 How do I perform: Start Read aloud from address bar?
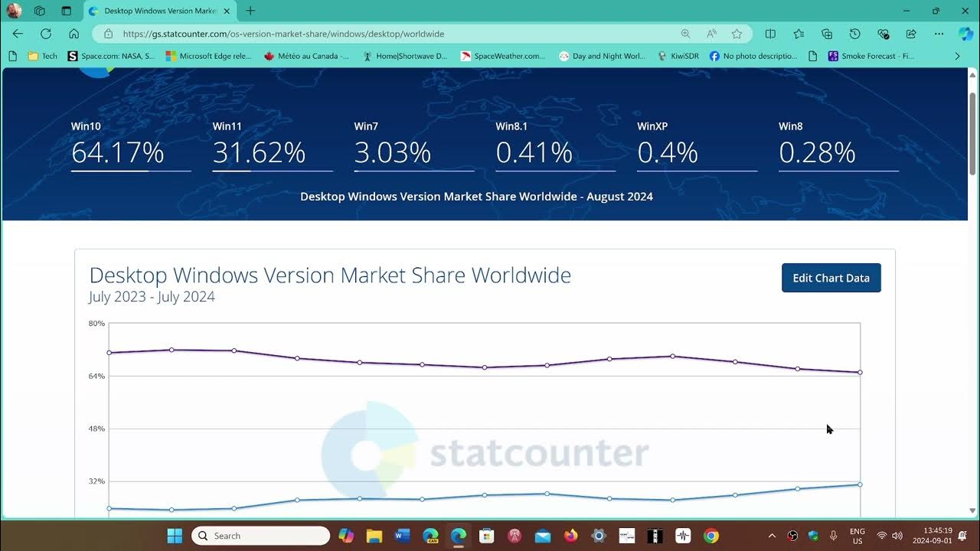click(711, 34)
